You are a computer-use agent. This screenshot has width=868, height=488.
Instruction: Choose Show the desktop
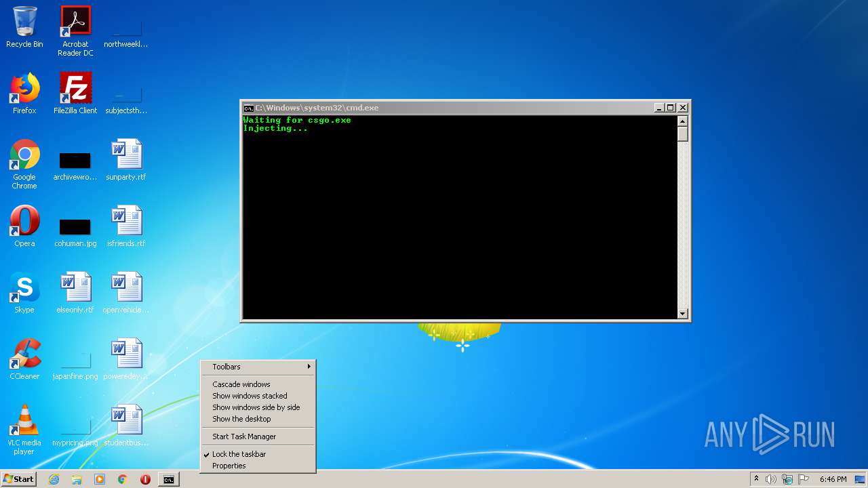[x=258, y=419]
